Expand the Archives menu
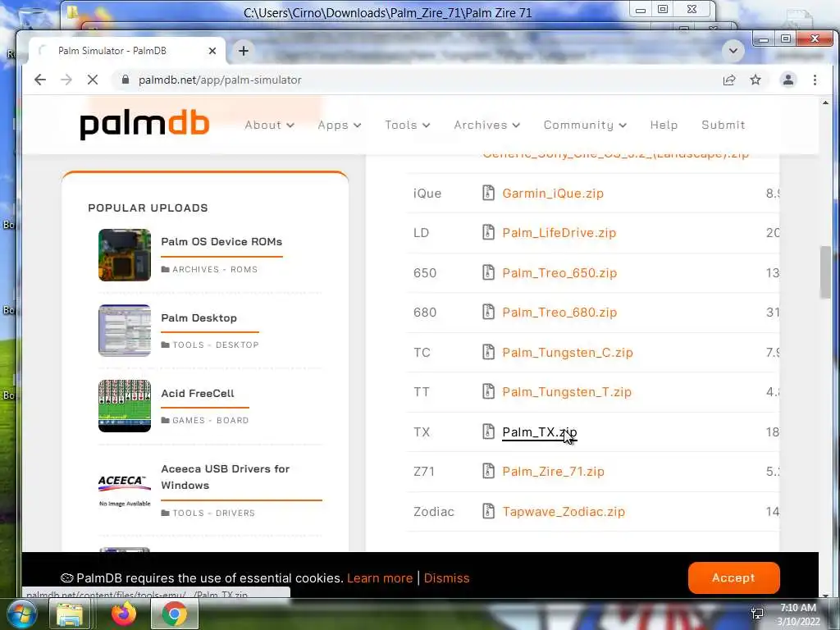 coord(487,126)
